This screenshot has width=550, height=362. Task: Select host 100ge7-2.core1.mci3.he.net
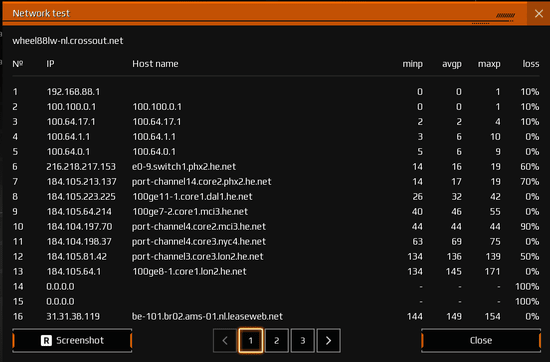tap(190, 212)
